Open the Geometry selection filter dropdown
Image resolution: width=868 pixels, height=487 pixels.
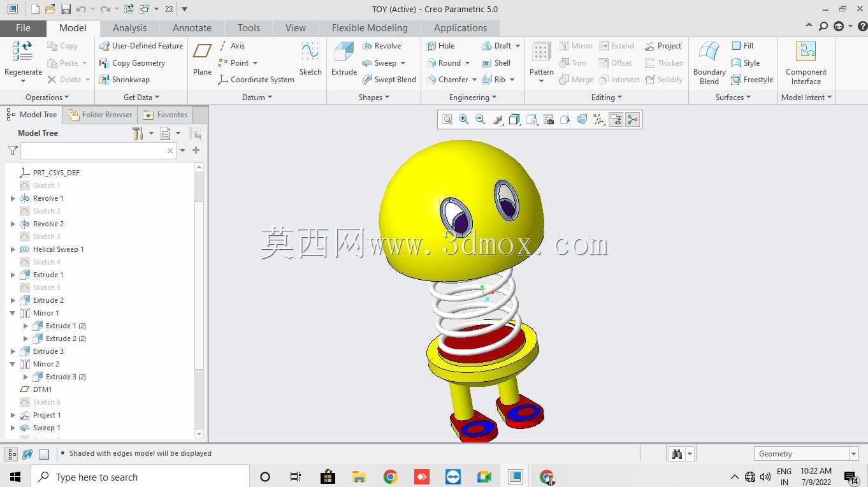[854, 454]
